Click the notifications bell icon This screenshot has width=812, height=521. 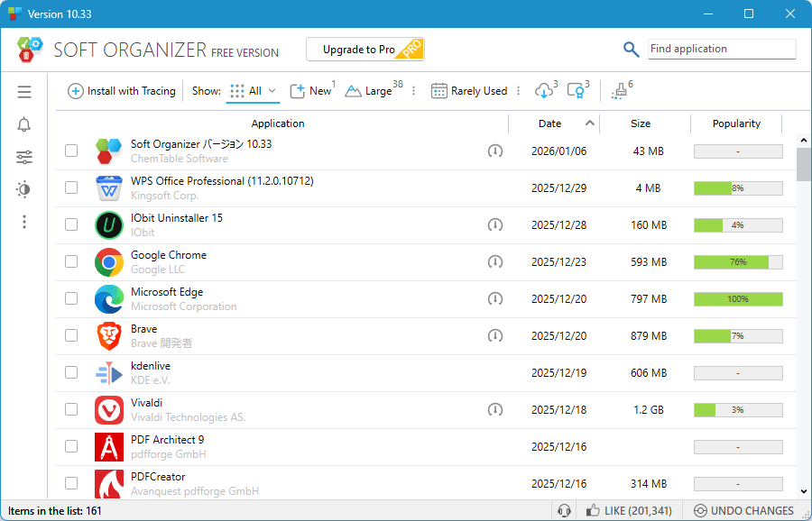(24, 124)
